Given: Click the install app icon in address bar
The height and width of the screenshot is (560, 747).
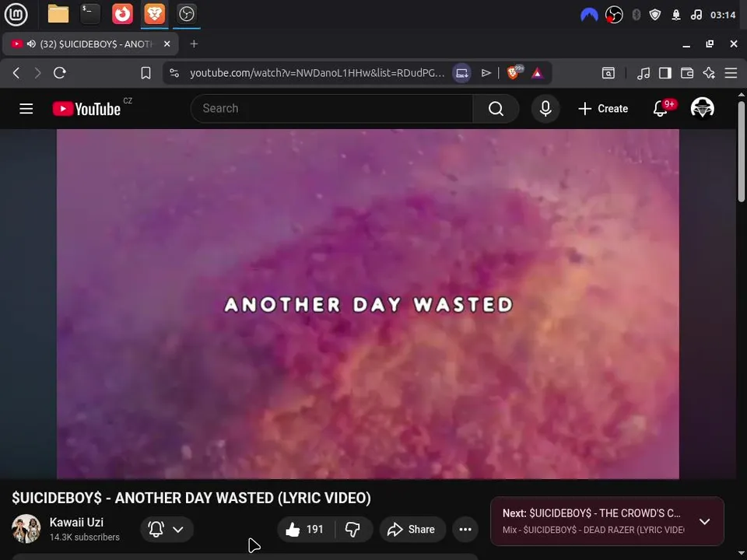Looking at the screenshot, I should coord(461,73).
